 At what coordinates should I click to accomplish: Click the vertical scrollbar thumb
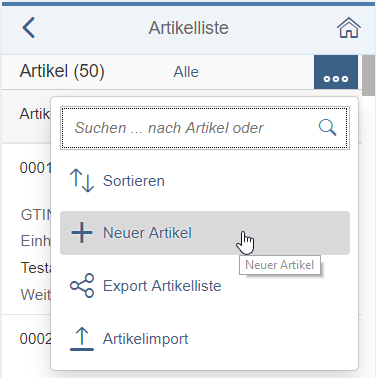point(368,75)
